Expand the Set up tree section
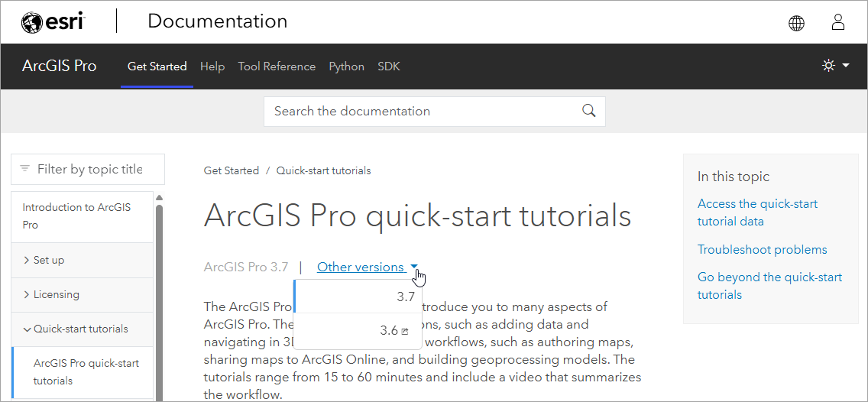 (82, 261)
